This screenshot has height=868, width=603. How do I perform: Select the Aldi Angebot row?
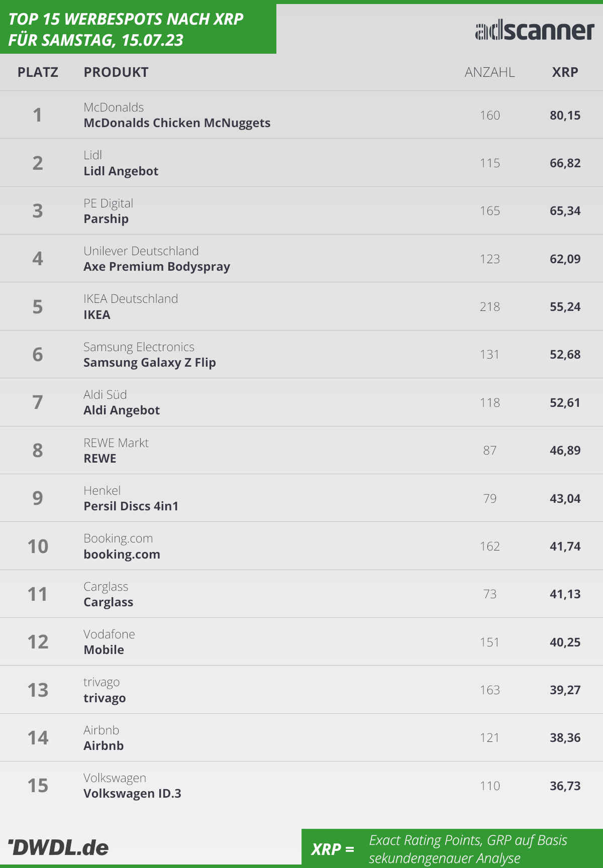tap(301, 402)
